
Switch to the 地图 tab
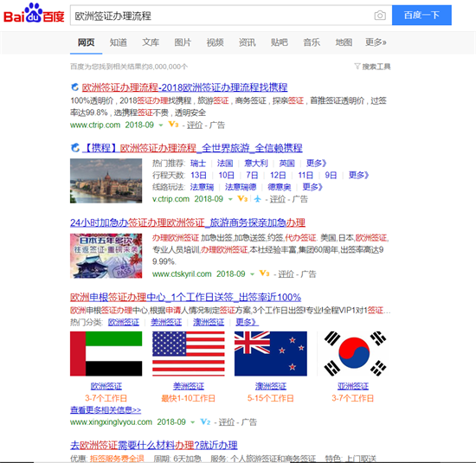tap(344, 42)
